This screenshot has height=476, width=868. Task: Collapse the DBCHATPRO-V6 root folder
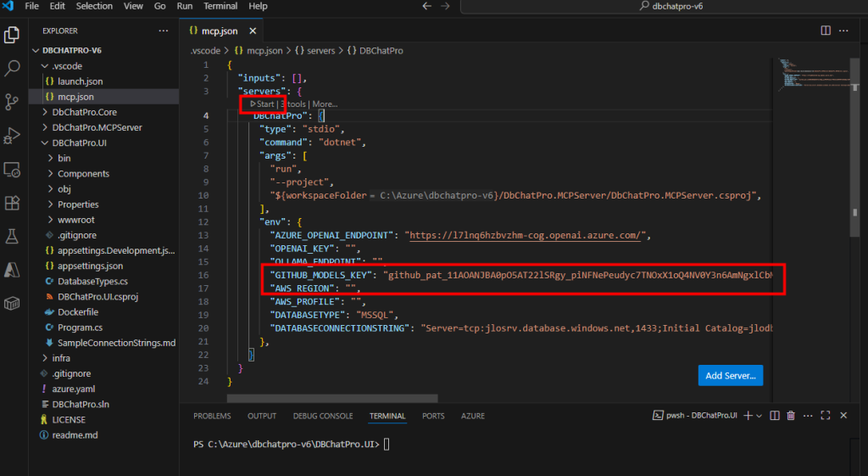pyautogui.click(x=104, y=50)
